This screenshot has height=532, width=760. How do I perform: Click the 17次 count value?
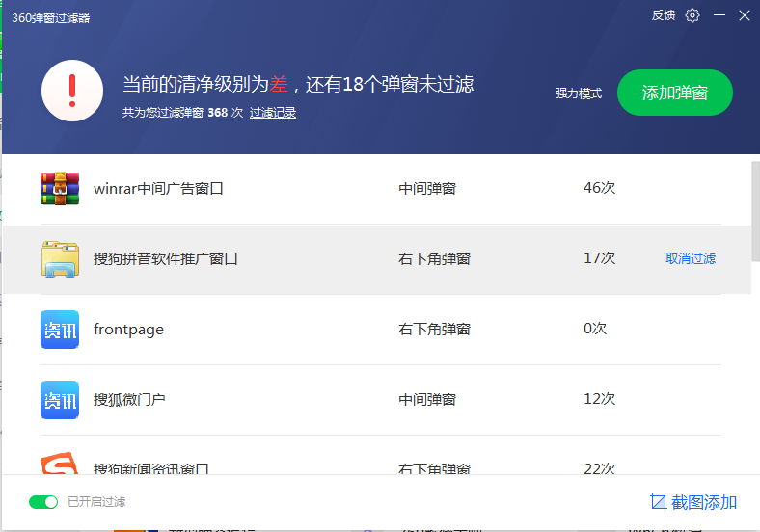(599, 257)
